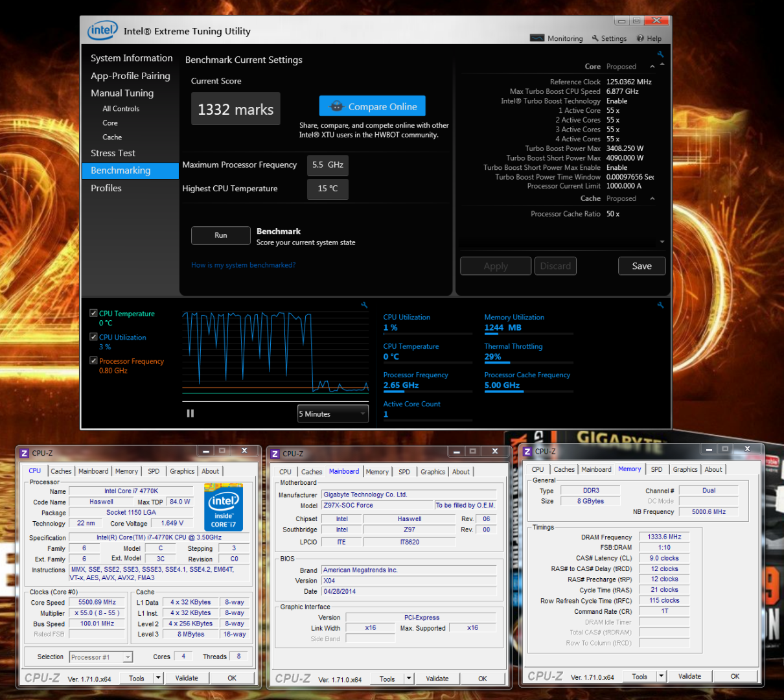Screen dimensions: 784x700
Task: Collapse the Cache settings section
Action: coord(652,198)
